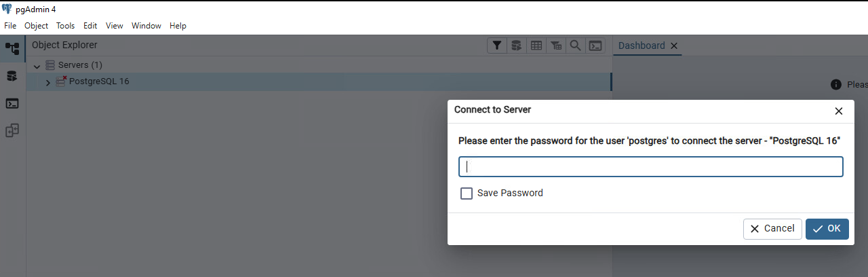Click the filter funnel toolbar icon
The width and height of the screenshot is (868, 277).
click(497, 45)
